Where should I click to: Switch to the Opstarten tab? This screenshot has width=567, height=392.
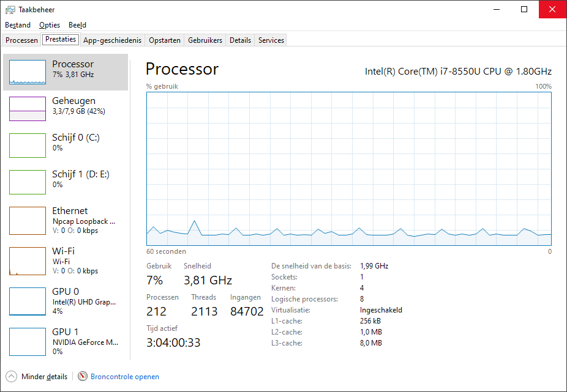(165, 40)
